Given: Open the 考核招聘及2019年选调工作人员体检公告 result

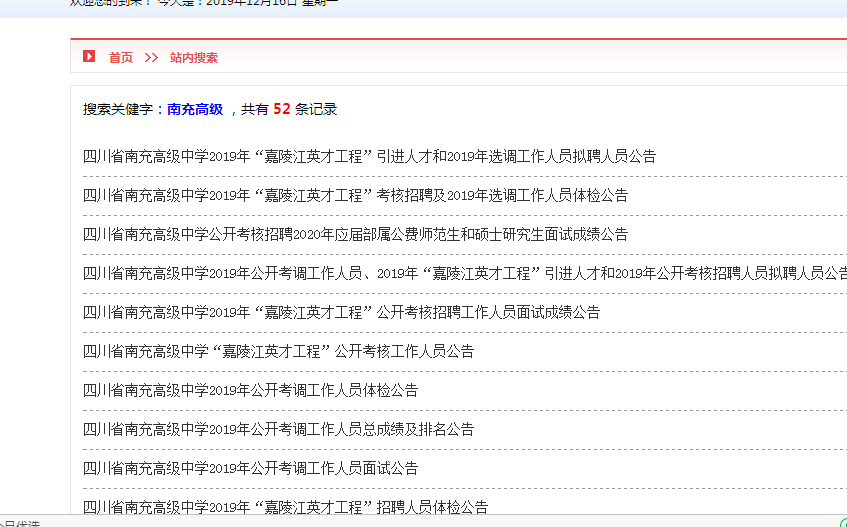Looking at the screenshot, I should [x=355, y=195].
